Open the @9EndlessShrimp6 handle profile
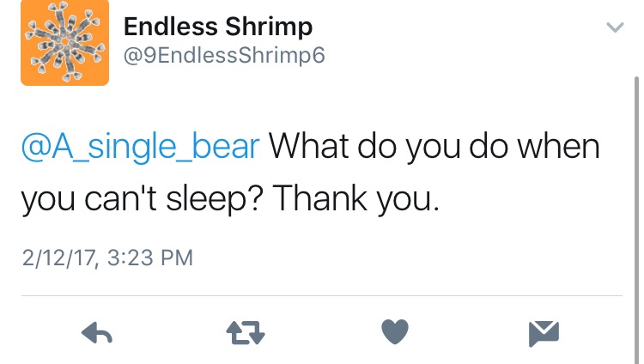 coord(224,57)
